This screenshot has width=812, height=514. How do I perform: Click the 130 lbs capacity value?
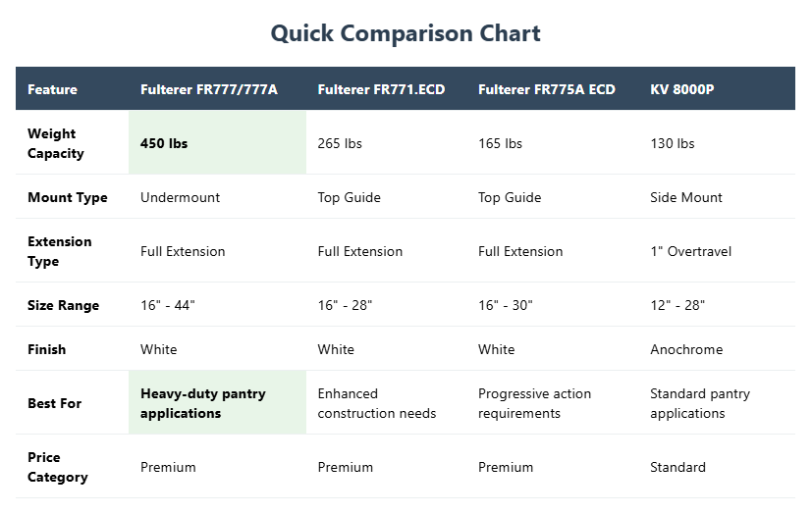[673, 143]
